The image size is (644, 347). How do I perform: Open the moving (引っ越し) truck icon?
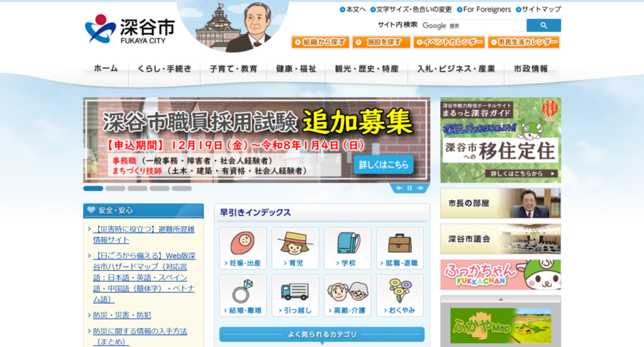[x=295, y=295]
